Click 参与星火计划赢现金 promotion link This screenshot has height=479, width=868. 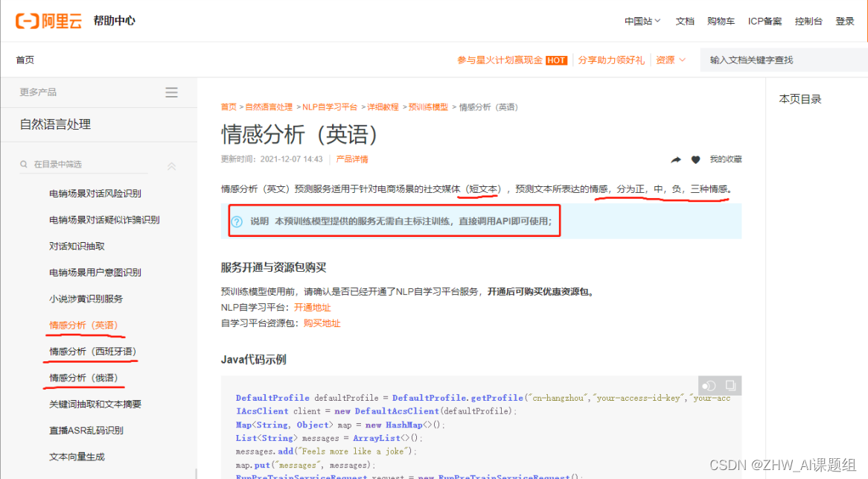click(x=500, y=60)
